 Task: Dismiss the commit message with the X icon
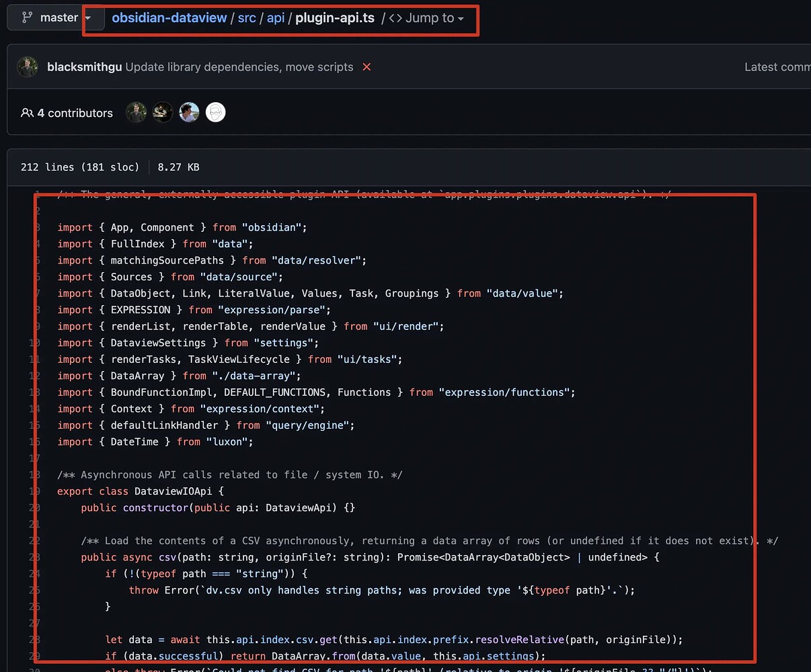click(x=366, y=67)
